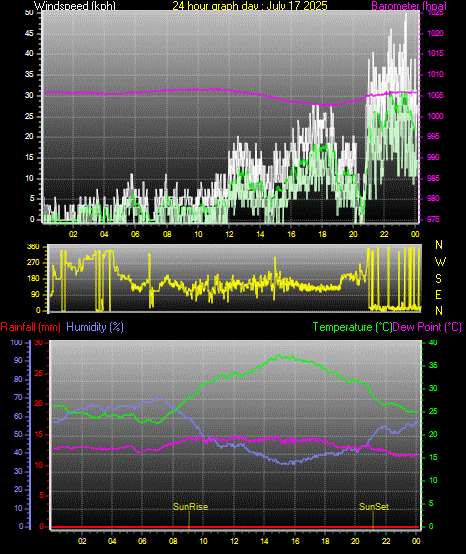
Task: Click the 22 hour tick on the windspeed graph
Action: tap(384, 234)
